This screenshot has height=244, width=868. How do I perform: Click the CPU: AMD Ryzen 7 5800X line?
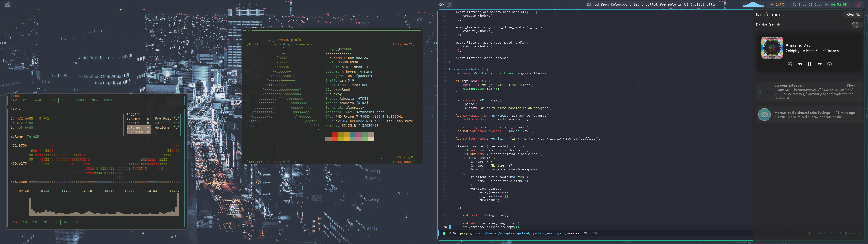[364, 117]
